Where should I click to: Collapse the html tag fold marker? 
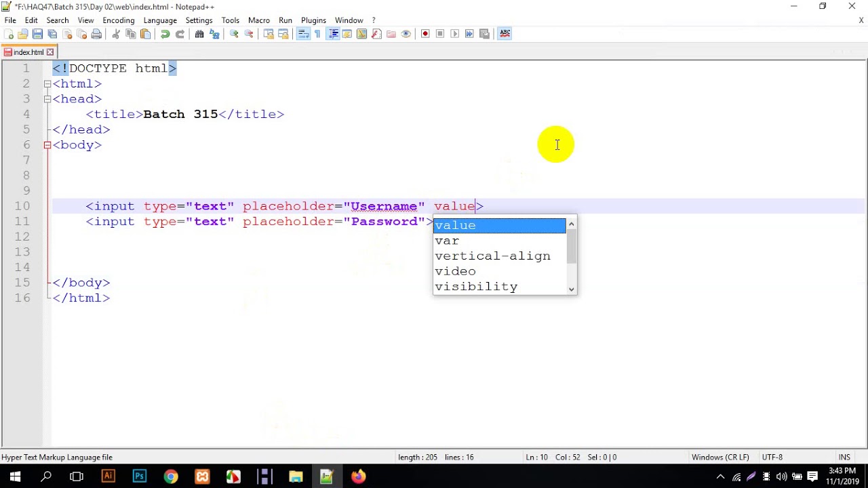[47, 84]
